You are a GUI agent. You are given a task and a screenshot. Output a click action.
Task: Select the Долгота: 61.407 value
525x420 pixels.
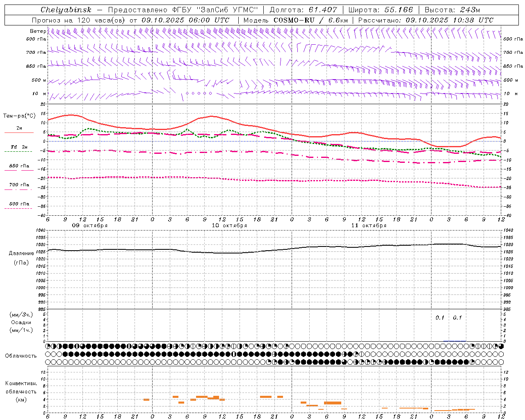click(x=303, y=10)
